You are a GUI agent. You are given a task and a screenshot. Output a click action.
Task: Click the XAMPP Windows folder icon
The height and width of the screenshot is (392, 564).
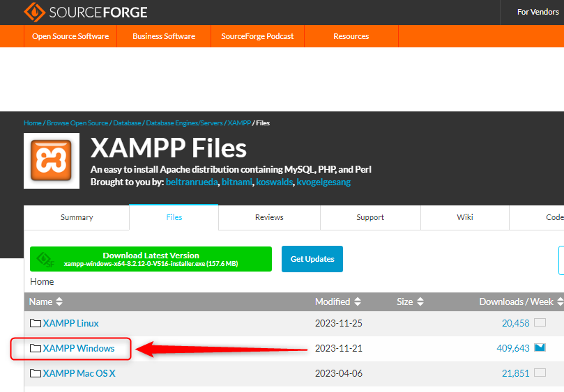[36, 348]
